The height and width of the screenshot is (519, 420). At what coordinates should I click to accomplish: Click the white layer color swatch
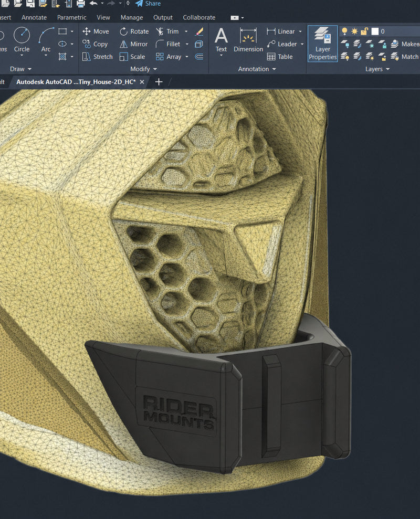(375, 31)
